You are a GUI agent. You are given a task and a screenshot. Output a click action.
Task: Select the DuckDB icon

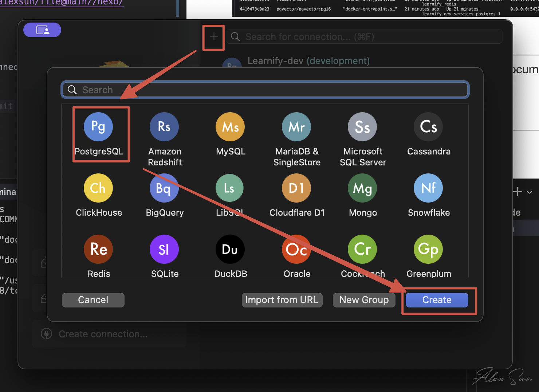tap(230, 249)
